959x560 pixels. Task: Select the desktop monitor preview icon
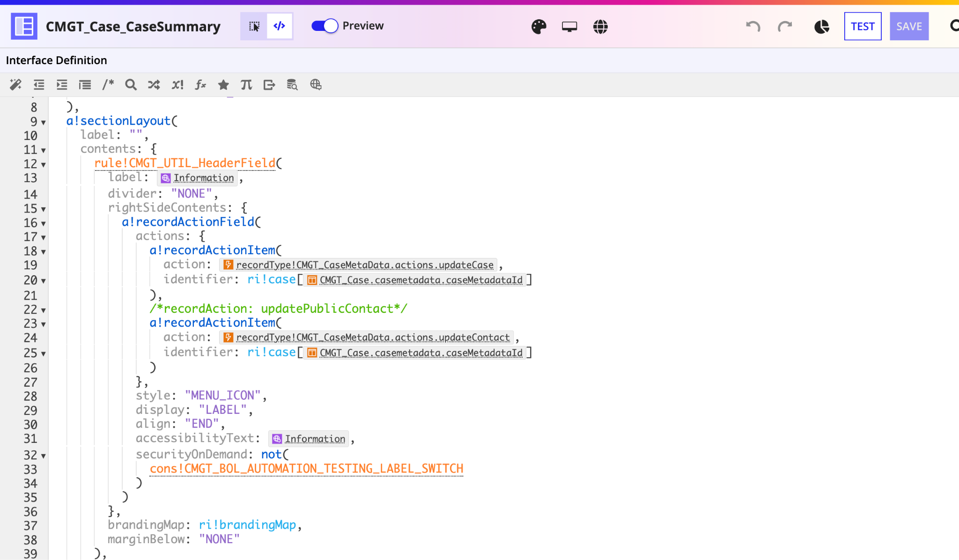[569, 27]
